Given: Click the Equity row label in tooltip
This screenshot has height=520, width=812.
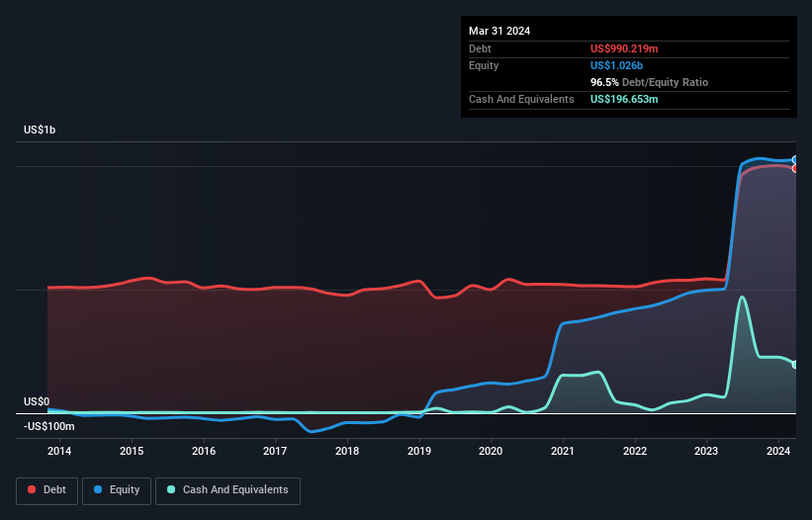Looking at the screenshot, I should [x=484, y=65].
